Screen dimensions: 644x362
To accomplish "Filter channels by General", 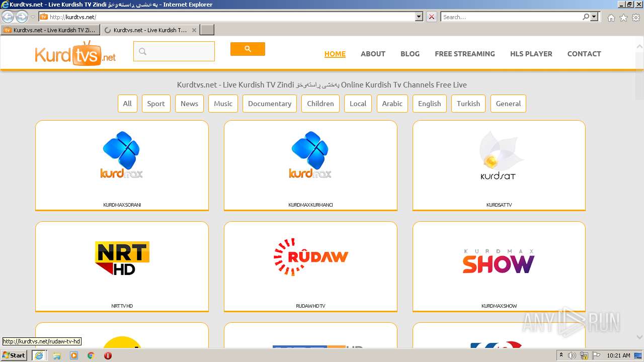I will pos(508,104).
